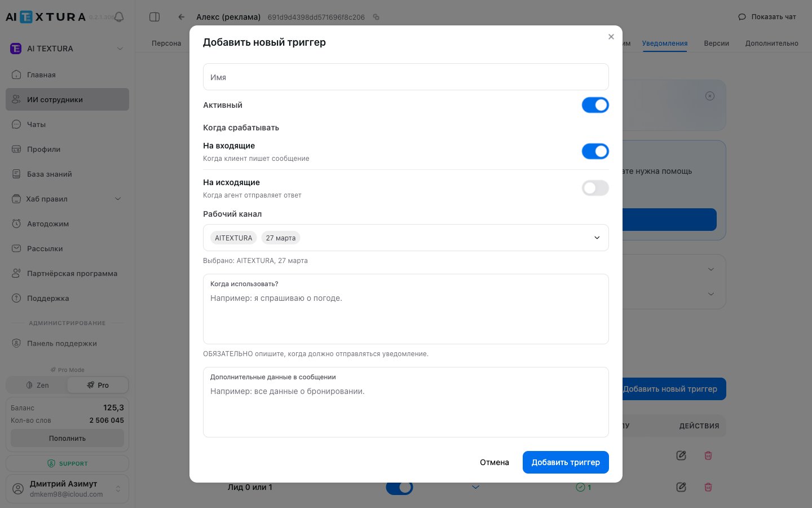Switch to Pro mode
The width and height of the screenshot is (812, 508).
(x=98, y=385)
